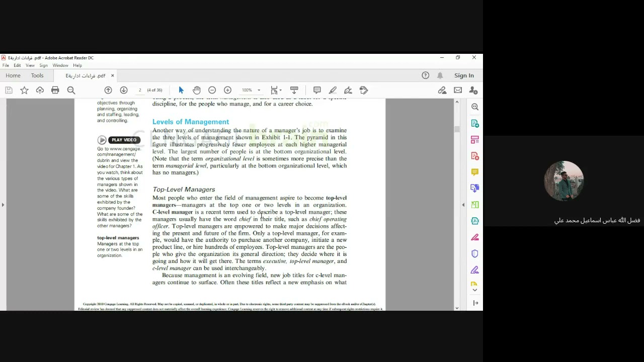Open Create PDF tool in right pane
This screenshot has width=644, height=362.
click(475, 156)
